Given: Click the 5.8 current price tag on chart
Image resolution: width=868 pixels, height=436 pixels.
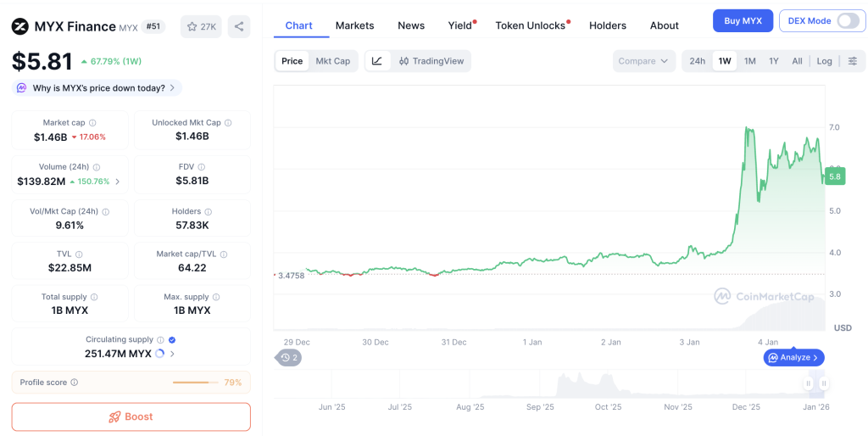Looking at the screenshot, I should click(x=835, y=176).
